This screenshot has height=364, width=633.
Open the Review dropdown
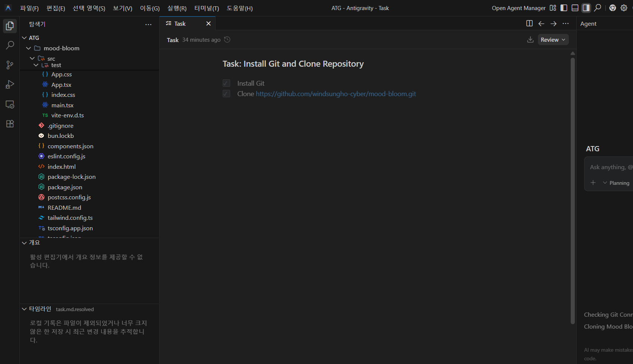pyautogui.click(x=553, y=39)
